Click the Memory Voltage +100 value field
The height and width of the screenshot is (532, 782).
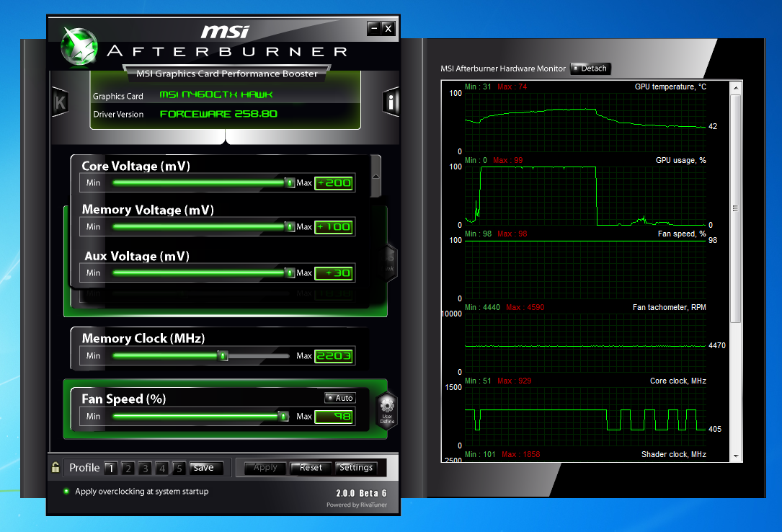pyautogui.click(x=334, y=227)
